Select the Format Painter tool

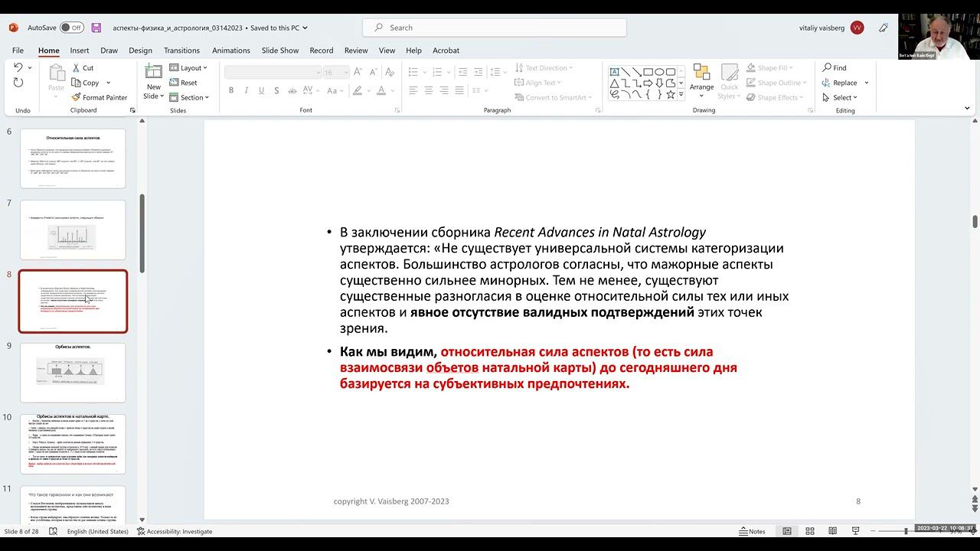pyautogui.click(x=100, y=97)
